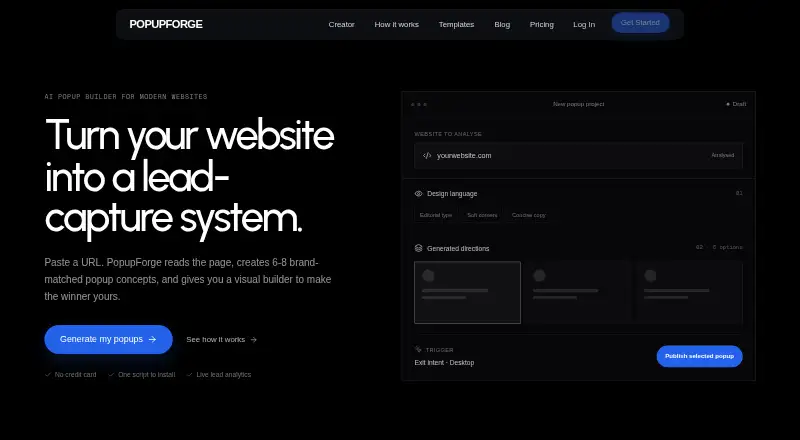Image resolution: width=800 pixels, height=440 pixels.
Task: Go to How it works in navbar
Action: point(396,25)
